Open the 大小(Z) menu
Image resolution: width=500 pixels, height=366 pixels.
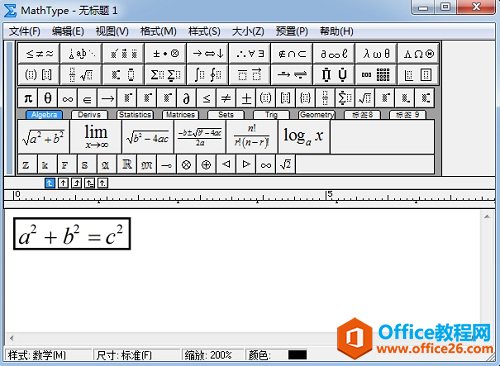point(248,31)
